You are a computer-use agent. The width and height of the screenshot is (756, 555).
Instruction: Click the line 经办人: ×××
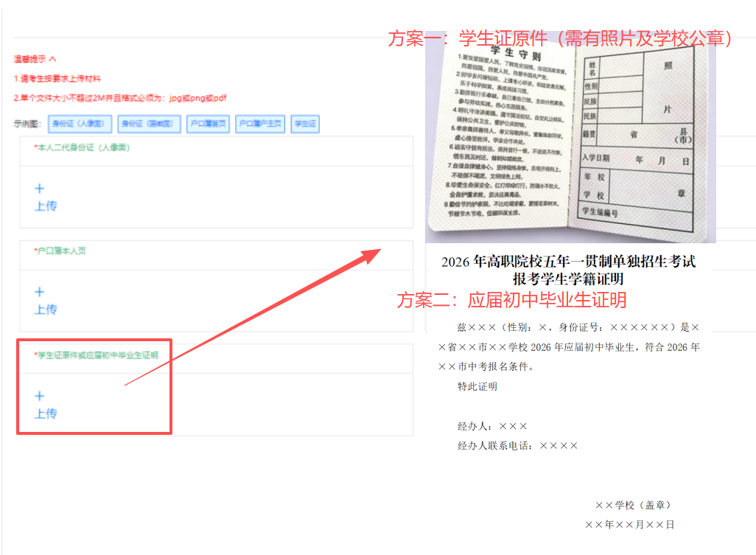click(x=492, y=426)
